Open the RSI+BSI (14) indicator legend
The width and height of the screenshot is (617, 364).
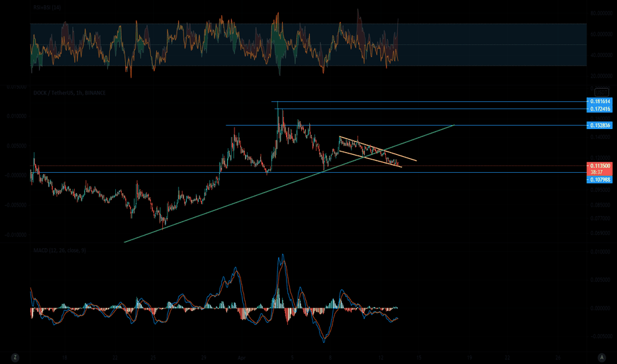[47, 7]
